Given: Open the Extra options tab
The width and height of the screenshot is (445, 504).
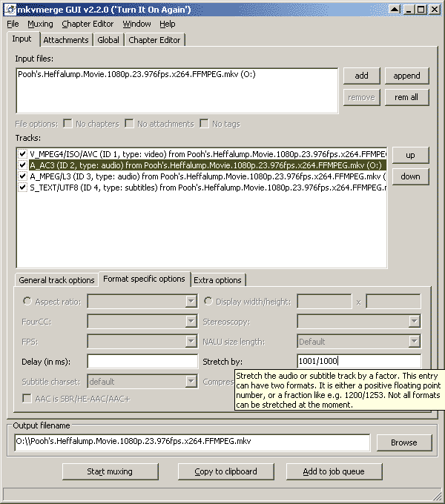Looking at the screenshot, I should click(x=217, y=280).
